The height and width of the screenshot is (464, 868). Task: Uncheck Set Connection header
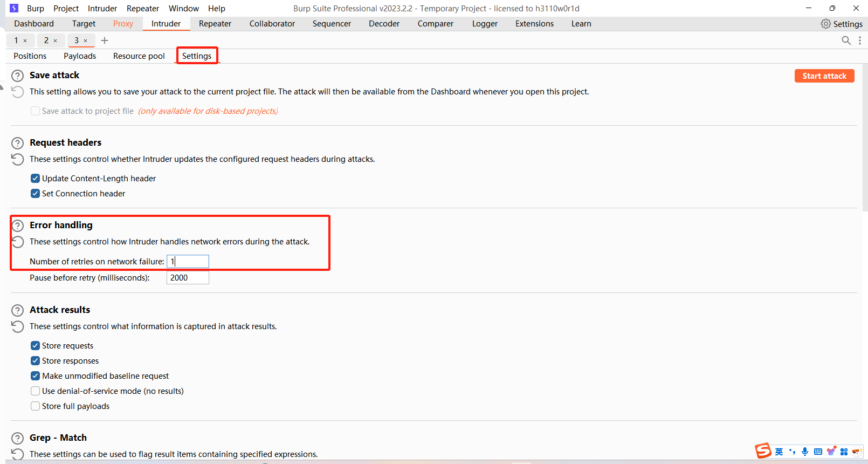(x=36, y=194)
